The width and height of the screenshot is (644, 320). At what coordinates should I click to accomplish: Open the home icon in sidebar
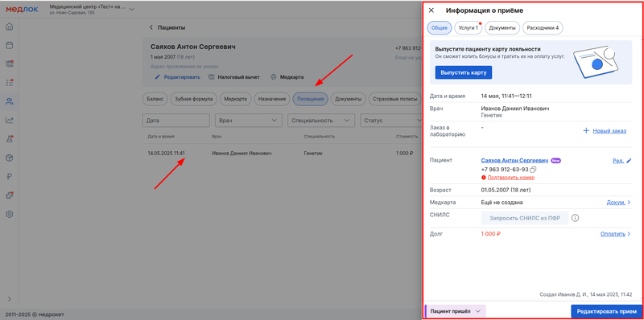pos(9,27)
